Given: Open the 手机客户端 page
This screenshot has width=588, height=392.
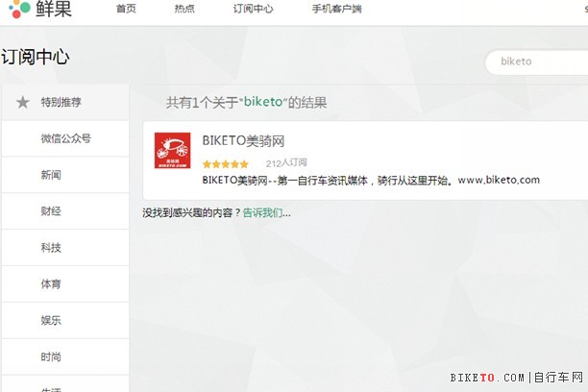Looking at the screenshot, I should [335, 9].
